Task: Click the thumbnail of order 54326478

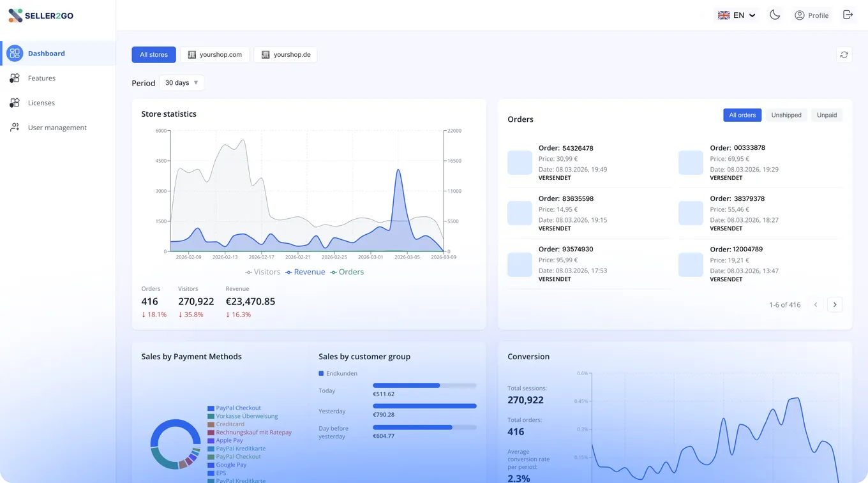Action: 520,163
